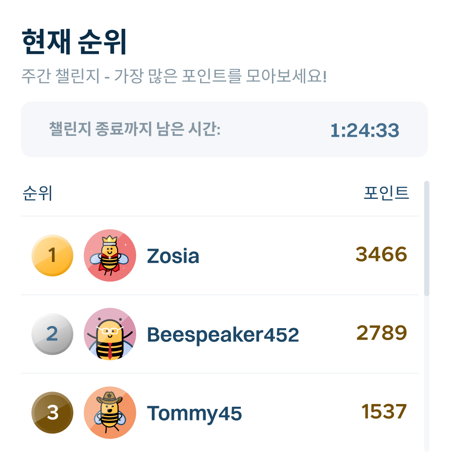Click the scrollbar track below the thumb

click(x=427, y=373)
